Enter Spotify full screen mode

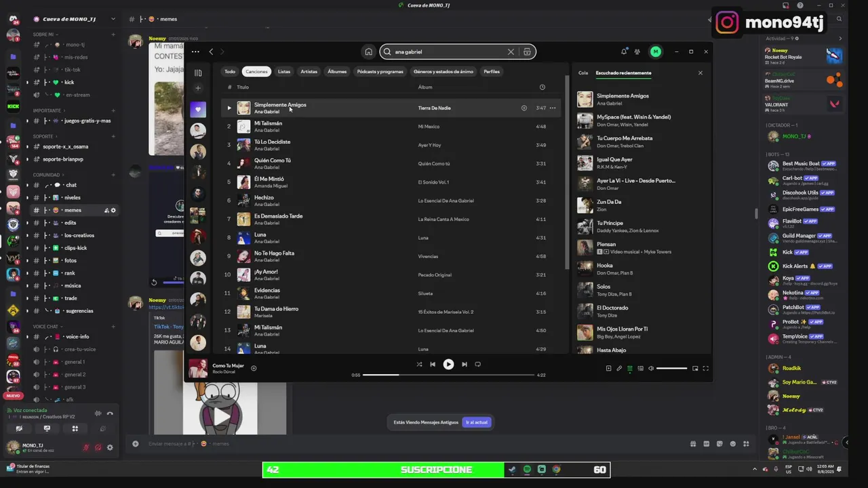click(706, 368)
